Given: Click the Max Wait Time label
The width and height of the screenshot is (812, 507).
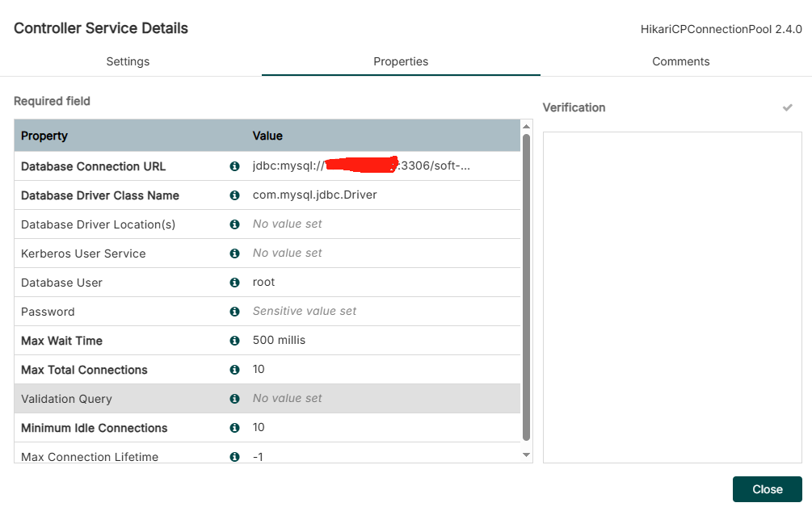Looking at the screenshot, I should [61, 341].
